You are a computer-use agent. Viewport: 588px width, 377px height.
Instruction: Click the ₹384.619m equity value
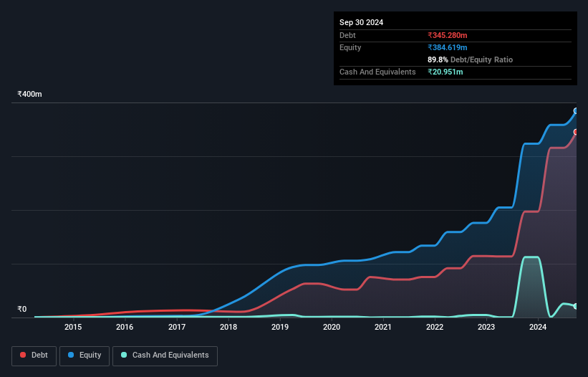[448, 47]
